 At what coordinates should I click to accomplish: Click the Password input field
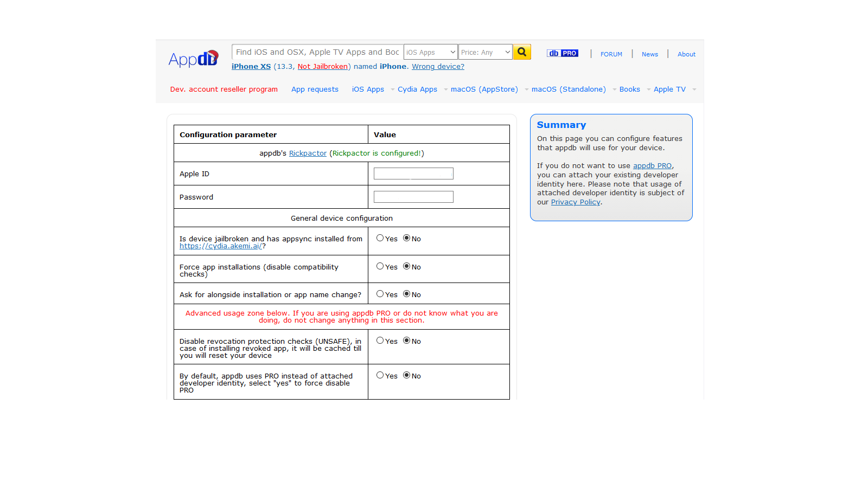[x=413, y=197]
